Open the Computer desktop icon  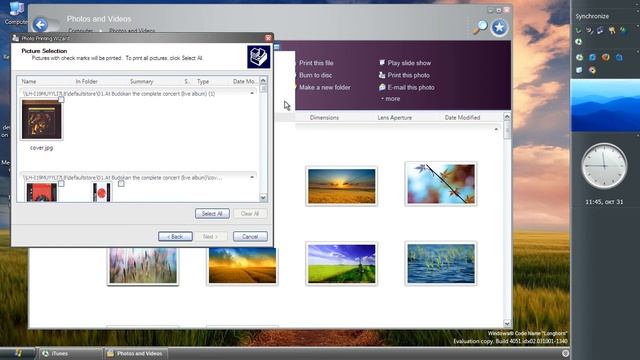[x=16, y=13]
